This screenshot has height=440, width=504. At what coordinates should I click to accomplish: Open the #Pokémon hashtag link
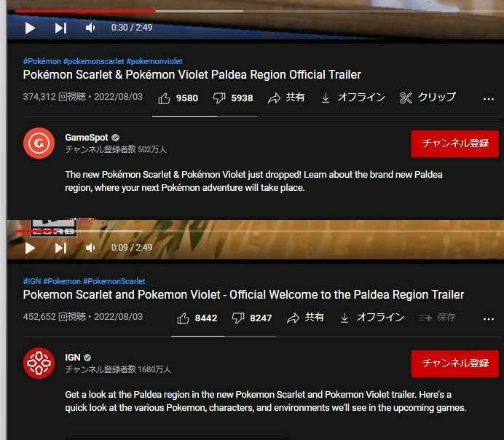click(42, 61)
